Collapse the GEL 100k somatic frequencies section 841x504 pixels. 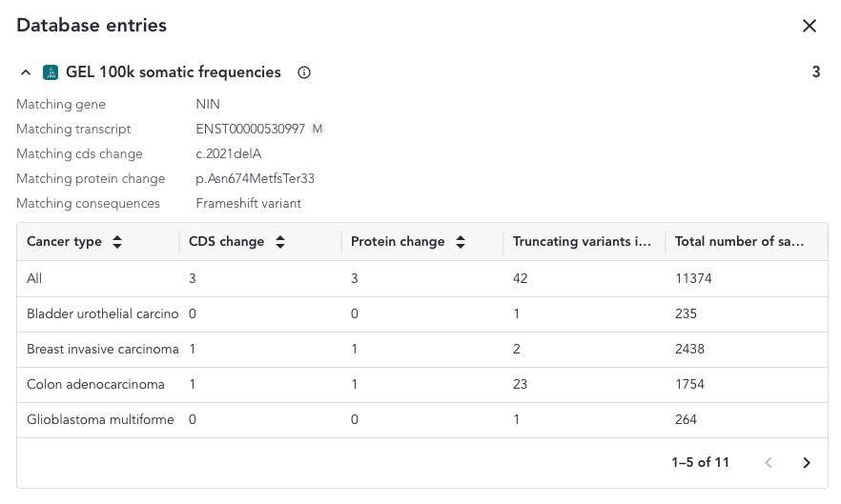pyautogui.click(x=26, y=72)
